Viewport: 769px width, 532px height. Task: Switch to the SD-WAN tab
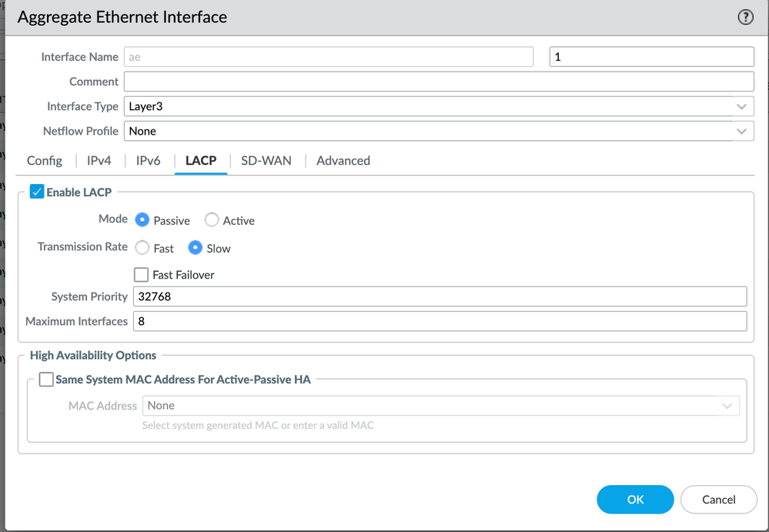(x=266, y=160)
